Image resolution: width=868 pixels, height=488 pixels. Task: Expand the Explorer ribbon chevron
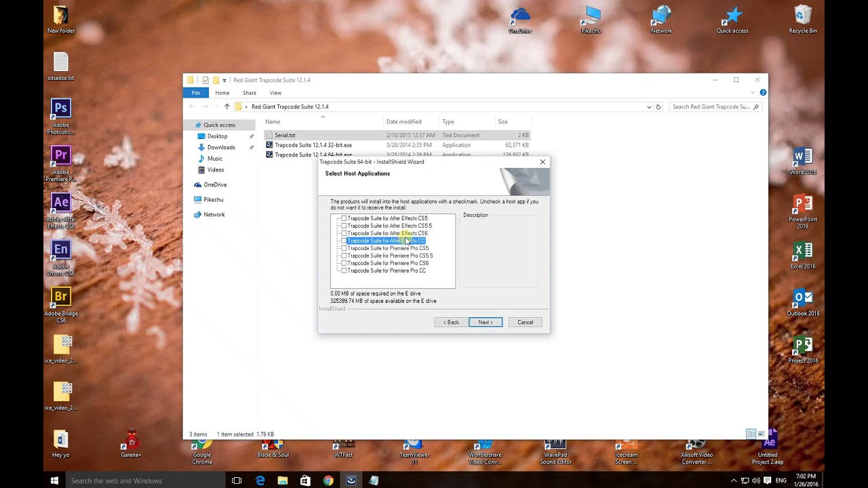click(x=753, y=93)
